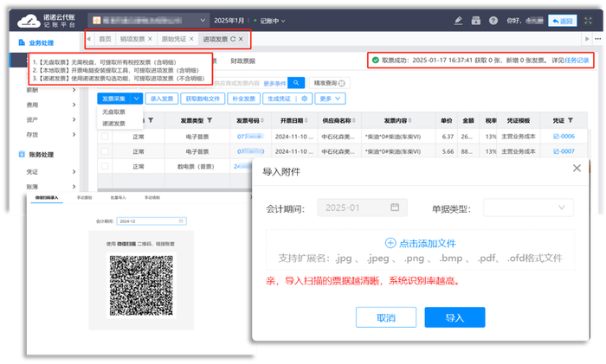Click the 补全发票 button
The height and width of the screenshot is (364, 606).
click(x=243, y=99)
